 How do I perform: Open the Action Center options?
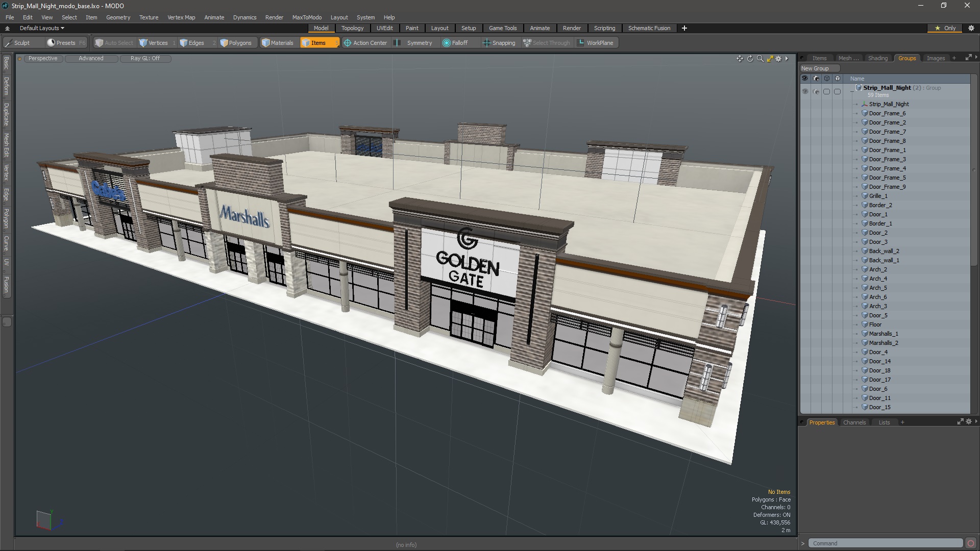point(365,43)
